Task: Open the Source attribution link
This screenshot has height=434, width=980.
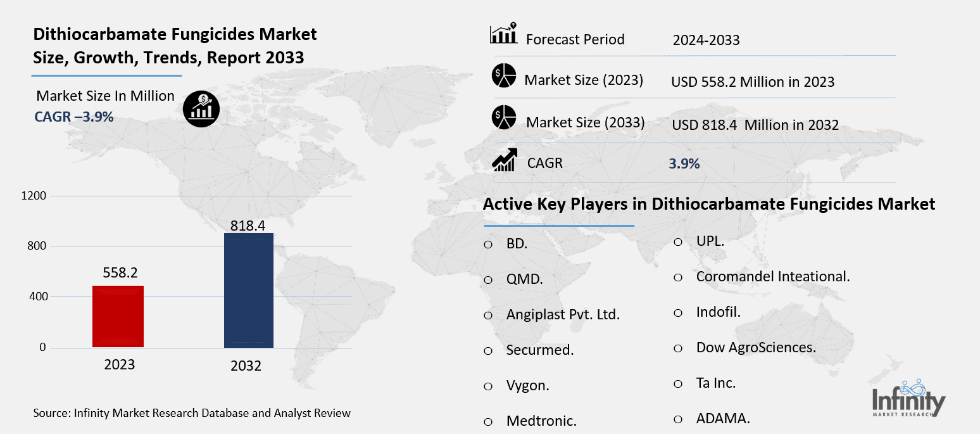Action: coord(191,412)
